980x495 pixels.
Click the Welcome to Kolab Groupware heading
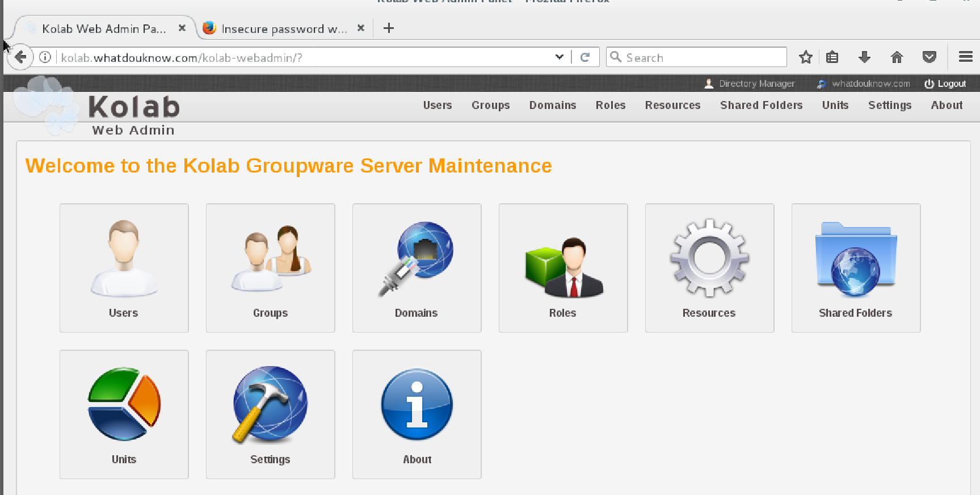pos(289,166)
